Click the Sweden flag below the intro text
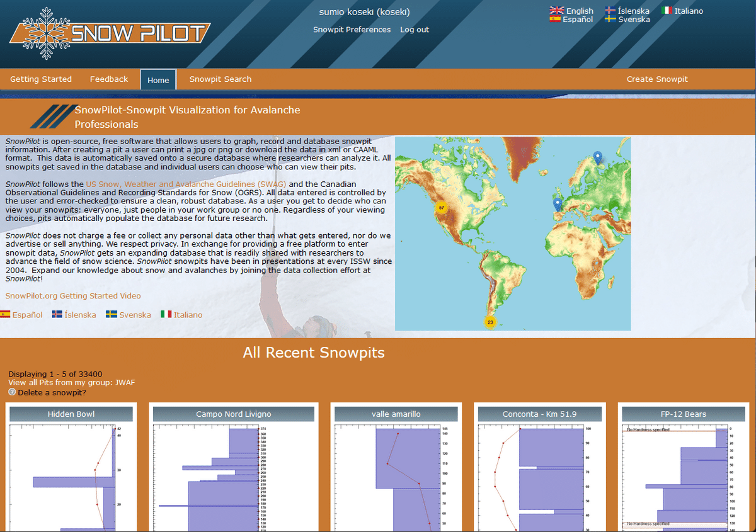Viewport: 756px width, 532px height. pos(111,314)
